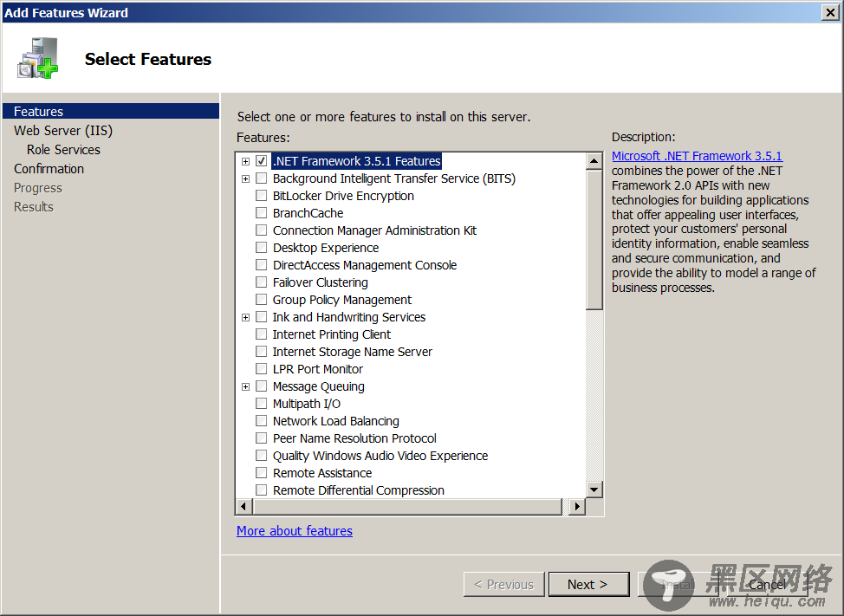Click the Add Features Wizard server icon

click(37, 58)
